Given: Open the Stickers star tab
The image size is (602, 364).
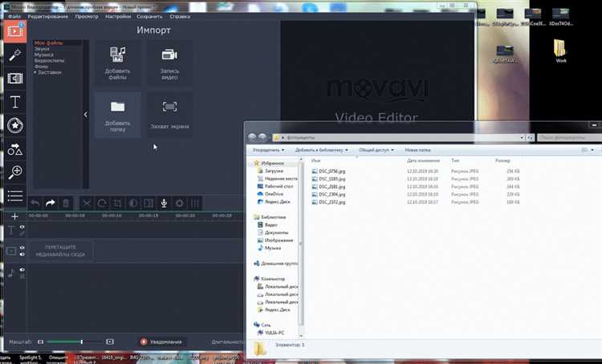Looking at the screenshot, I should [15, 125].
